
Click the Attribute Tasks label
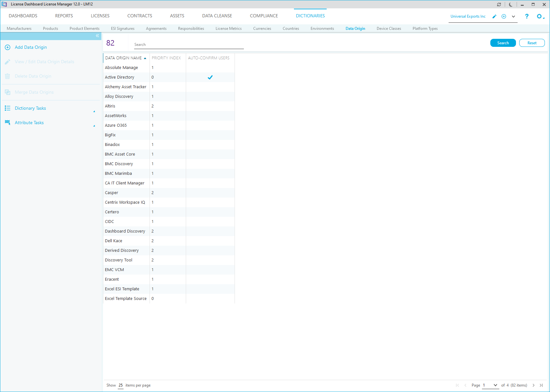pyautogui.click(x=29, y=123)
